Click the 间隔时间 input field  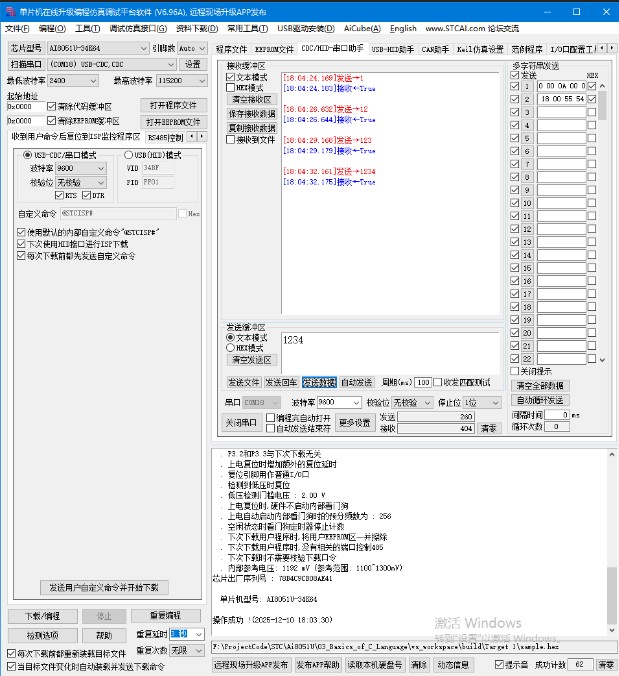pos(557,415)
